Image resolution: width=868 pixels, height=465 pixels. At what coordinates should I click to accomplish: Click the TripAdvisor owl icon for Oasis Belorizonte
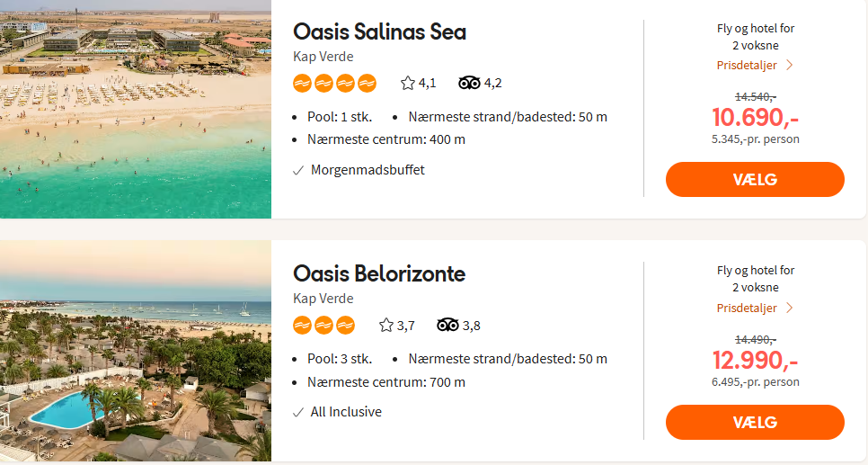447,326
